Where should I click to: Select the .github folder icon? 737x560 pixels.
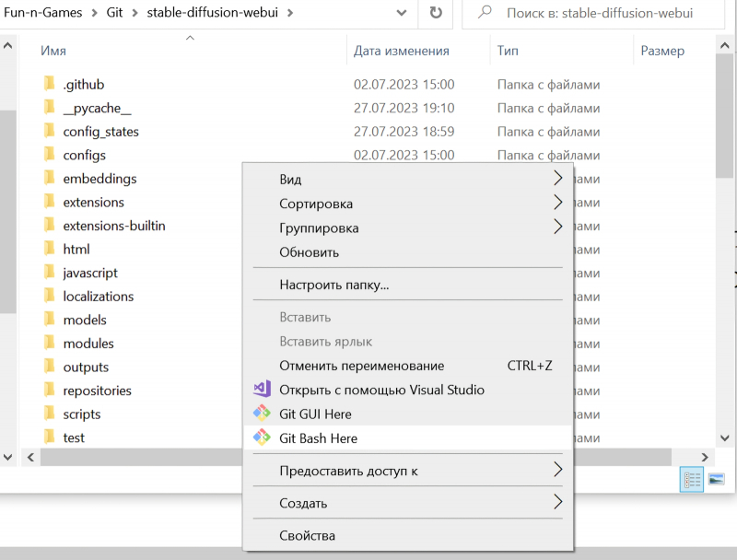50,84
